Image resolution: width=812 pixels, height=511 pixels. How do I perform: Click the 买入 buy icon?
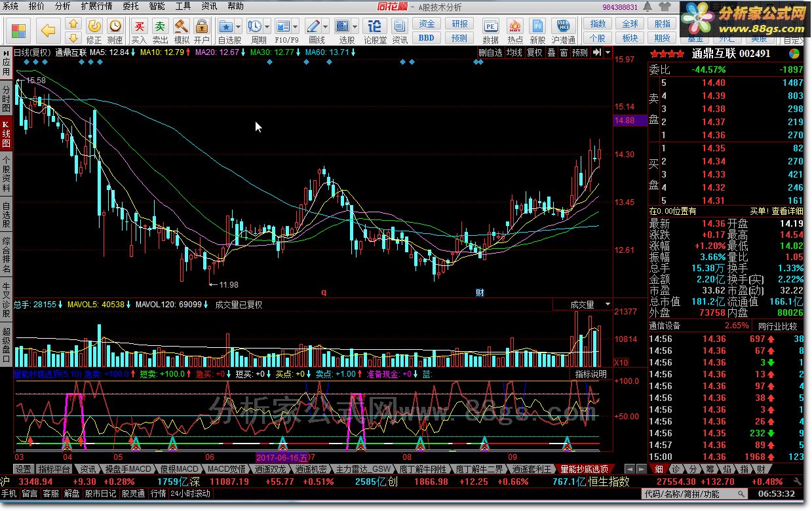pyautogui.click(x=139, y=26)
